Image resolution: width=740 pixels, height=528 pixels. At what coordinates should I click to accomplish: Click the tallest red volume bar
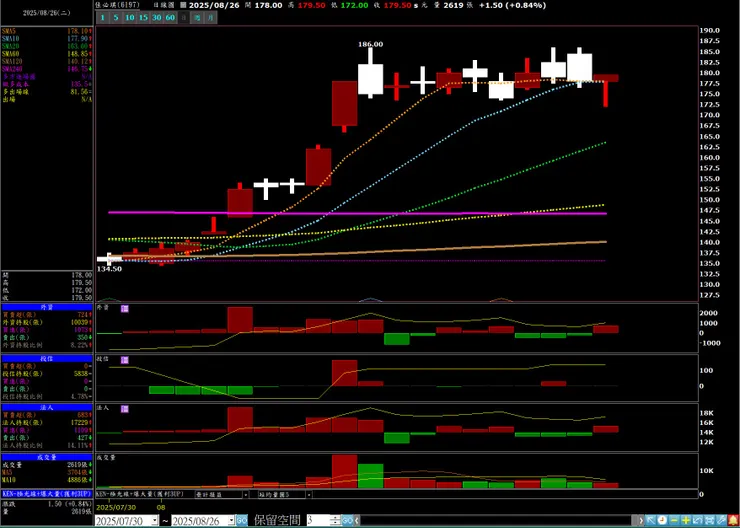(345, 471)
